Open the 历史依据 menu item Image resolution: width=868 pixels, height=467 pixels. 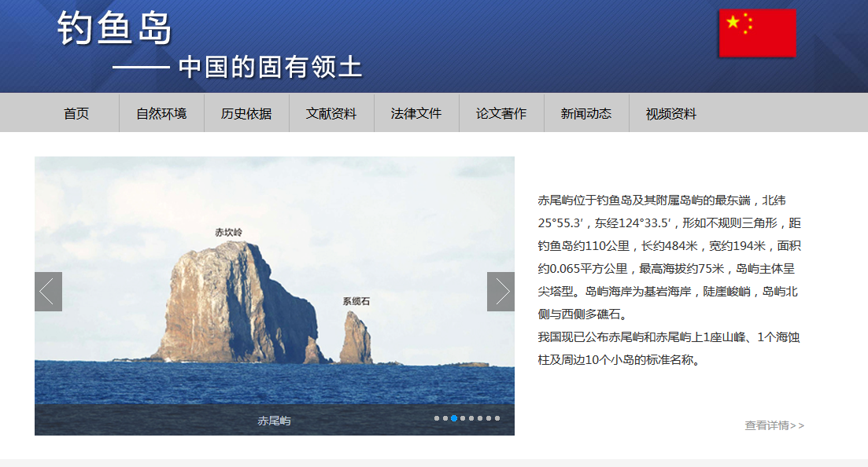[246, 113]
